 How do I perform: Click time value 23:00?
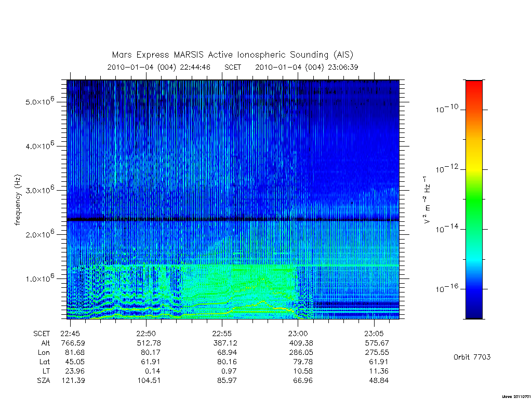[298, 334]
